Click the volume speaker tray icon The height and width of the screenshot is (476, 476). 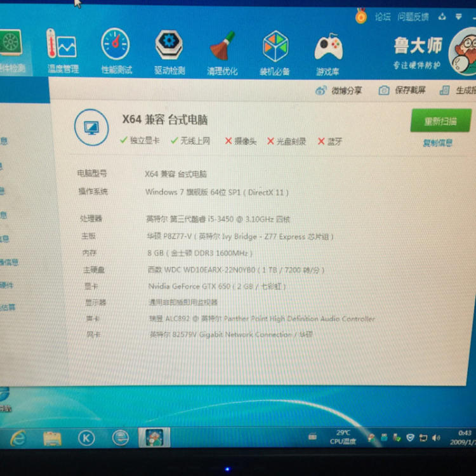[x=436, y=438]
